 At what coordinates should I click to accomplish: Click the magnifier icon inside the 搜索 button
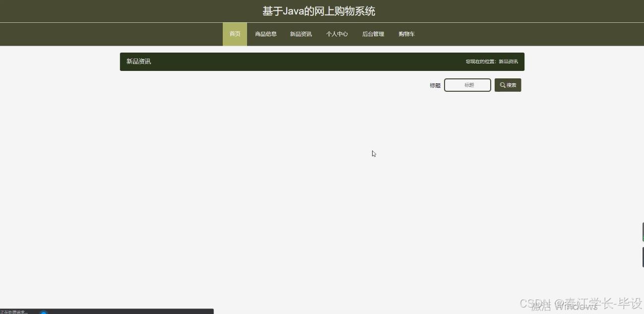503,85
